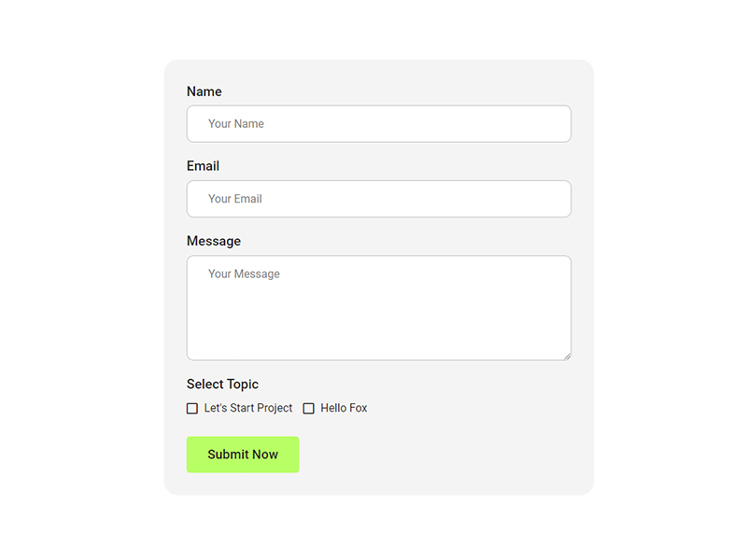Select the Hello Fox label text
Viewport: 747px width, 560px height.
pyautogui.click(x=344, y=409)
